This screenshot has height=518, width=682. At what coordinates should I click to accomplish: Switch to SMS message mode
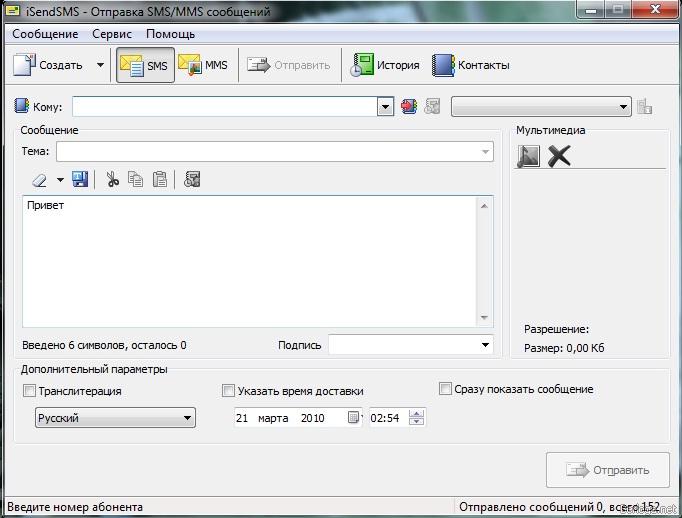tap(145, 65)
